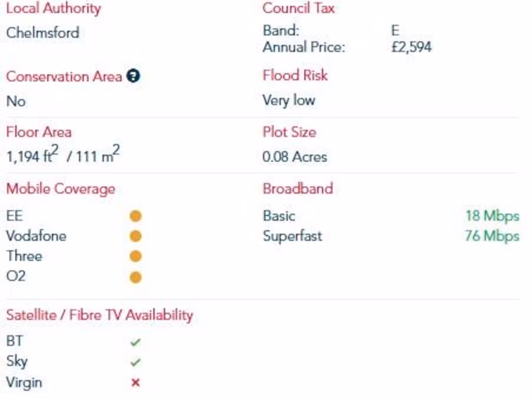Click O2 coverage orange indicator

pyautogui.click(x=135, y=277)
